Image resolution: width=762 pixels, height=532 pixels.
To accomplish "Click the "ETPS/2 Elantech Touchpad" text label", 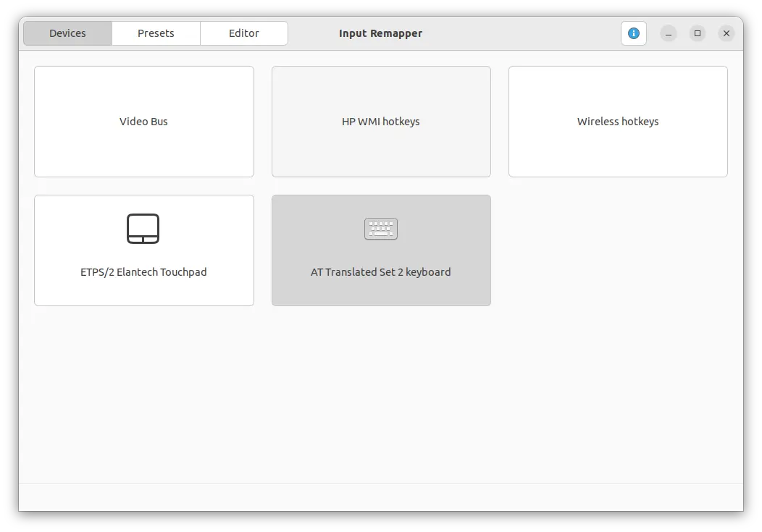I will (x=143, y=272).
